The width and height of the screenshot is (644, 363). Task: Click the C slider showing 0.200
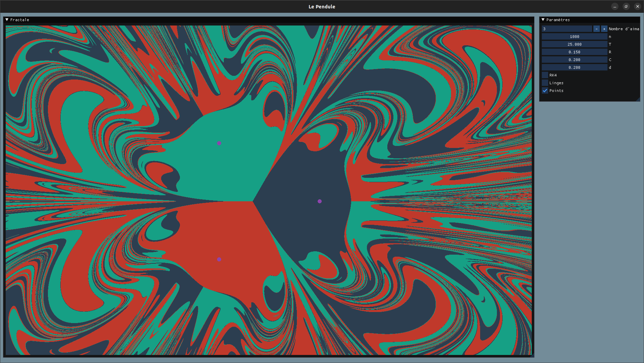(x=574, y=60)
